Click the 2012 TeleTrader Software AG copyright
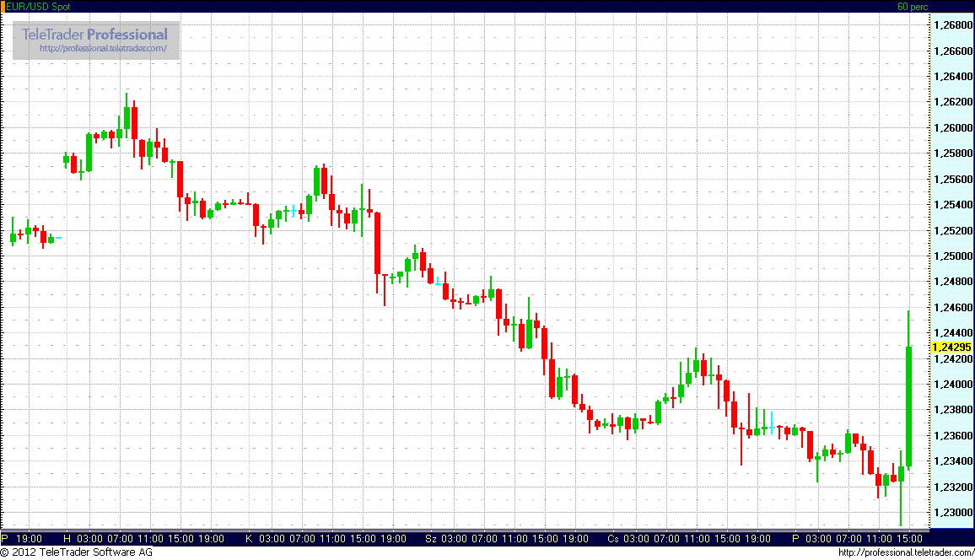This screenshot has height=560, width=975. click(x=77, y=552)
